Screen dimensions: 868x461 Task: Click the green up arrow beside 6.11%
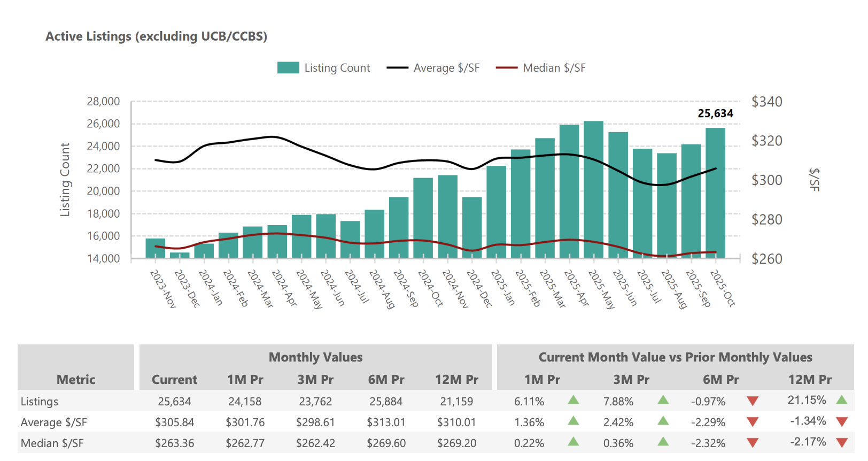(573, 400)
